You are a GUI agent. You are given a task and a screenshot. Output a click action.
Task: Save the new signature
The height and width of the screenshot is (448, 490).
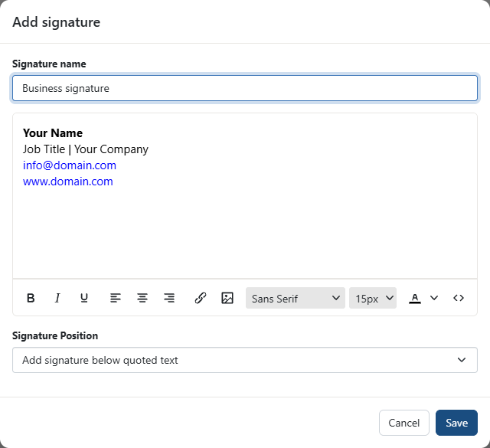coord(456,423)
